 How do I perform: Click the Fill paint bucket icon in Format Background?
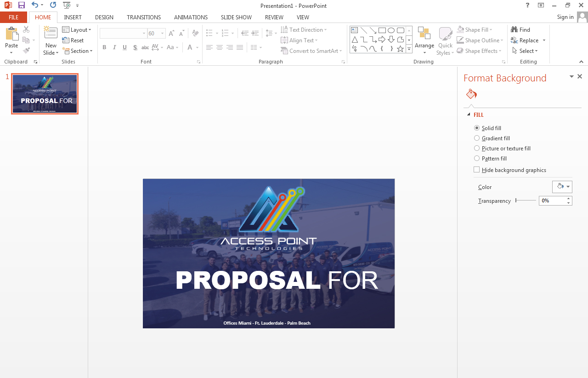click(x=471, y=94)
